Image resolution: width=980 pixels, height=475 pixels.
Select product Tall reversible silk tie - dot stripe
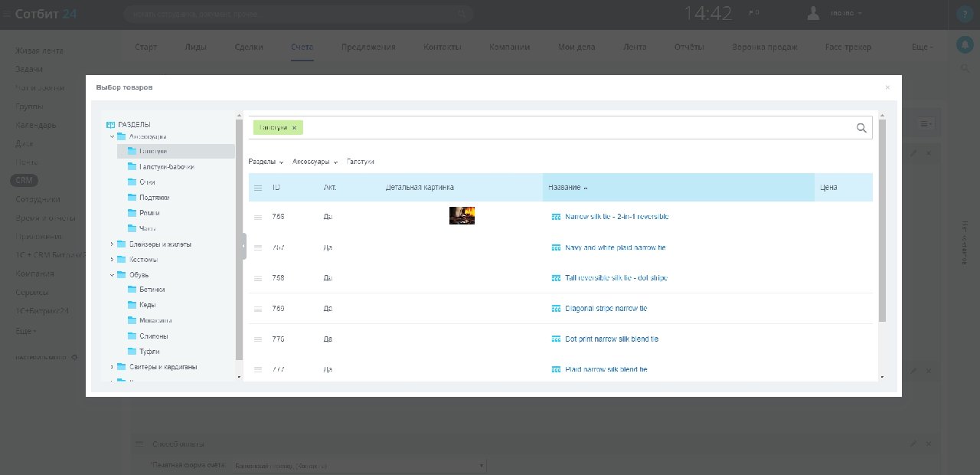click(616, 278)
